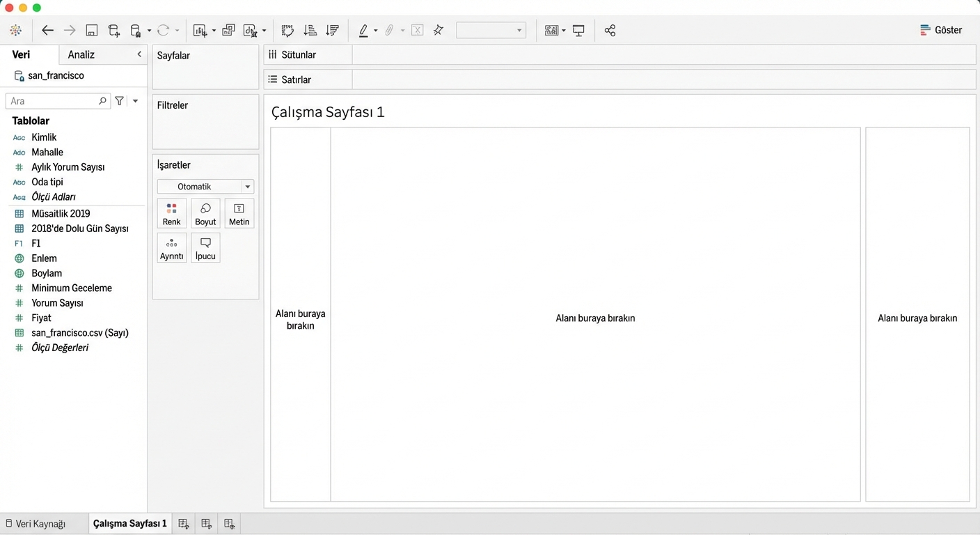Click the save icon in toolbar
Screen dimensions: 980x535
[92, 31]
